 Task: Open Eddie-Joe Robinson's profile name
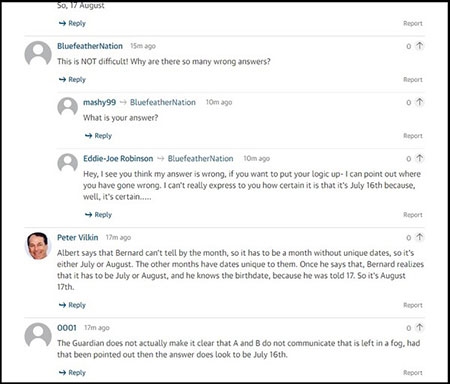click(118, 158)
